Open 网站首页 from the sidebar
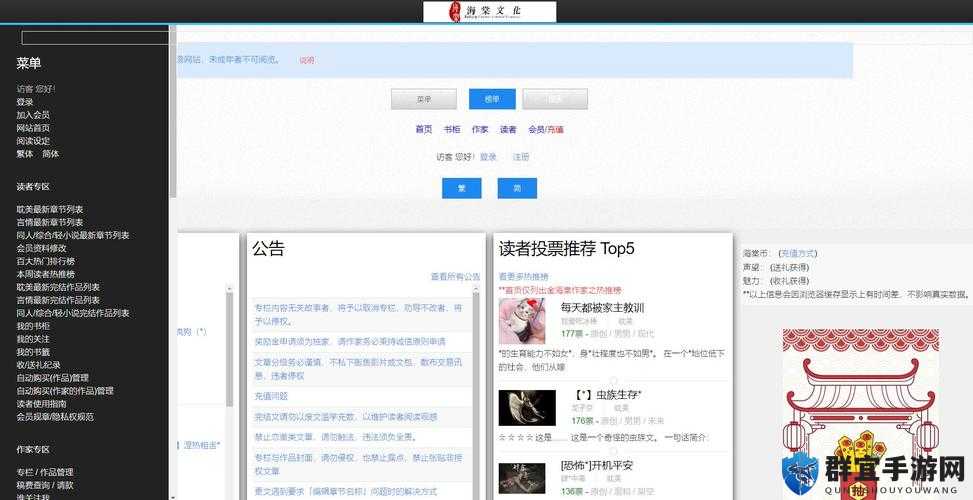 point(33,128)
